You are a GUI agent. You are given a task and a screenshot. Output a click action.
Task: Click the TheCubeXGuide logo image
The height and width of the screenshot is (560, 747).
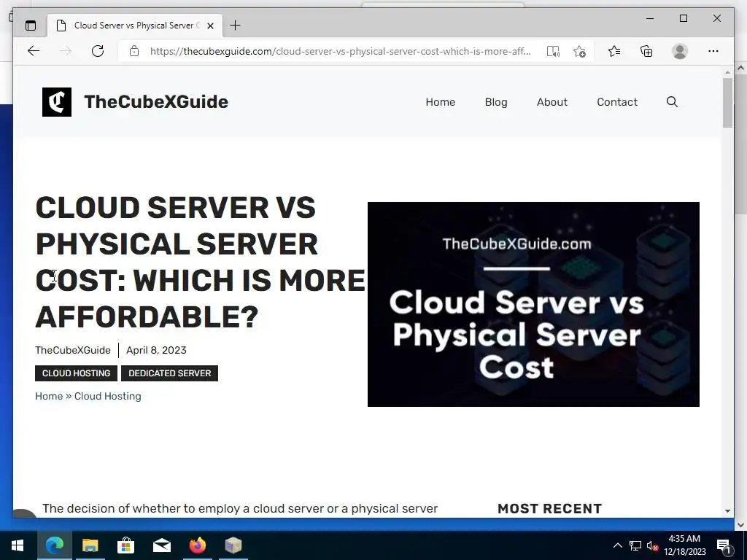(x=57, y=102)
